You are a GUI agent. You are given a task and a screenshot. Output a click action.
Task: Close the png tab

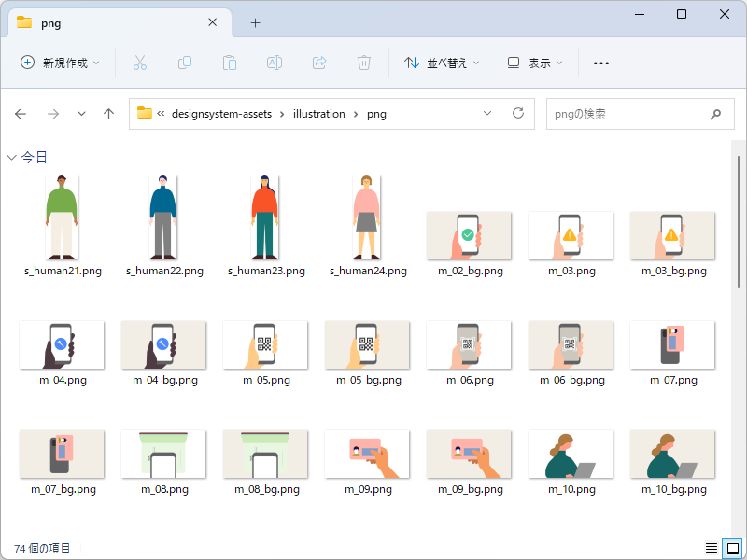(213, 22)
